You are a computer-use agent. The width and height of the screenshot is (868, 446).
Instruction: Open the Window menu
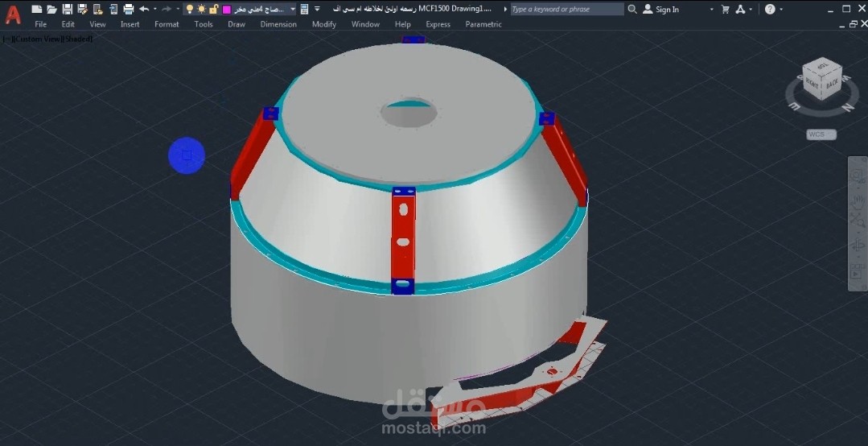point(365,24)
